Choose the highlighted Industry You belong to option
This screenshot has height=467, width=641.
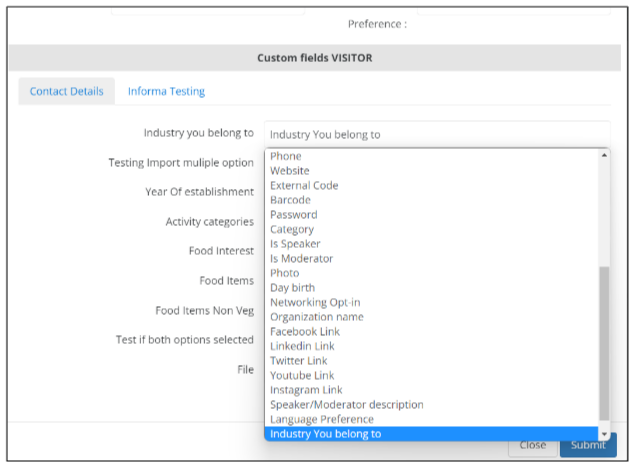[326, 434]
